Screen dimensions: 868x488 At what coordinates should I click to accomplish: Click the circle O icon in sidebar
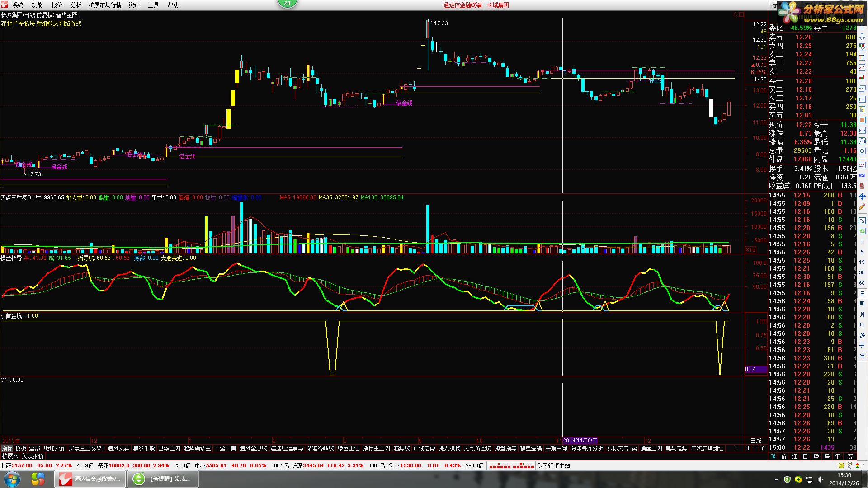862,151
